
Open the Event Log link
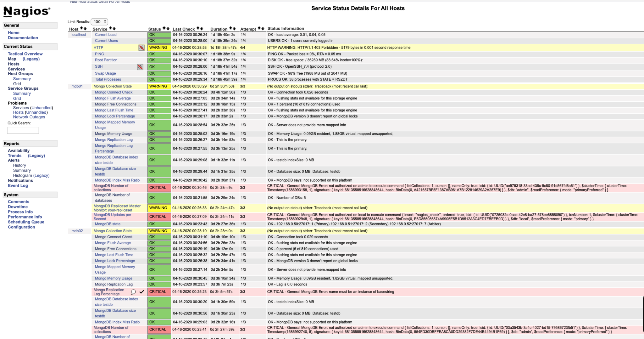[x=18, y=186]
